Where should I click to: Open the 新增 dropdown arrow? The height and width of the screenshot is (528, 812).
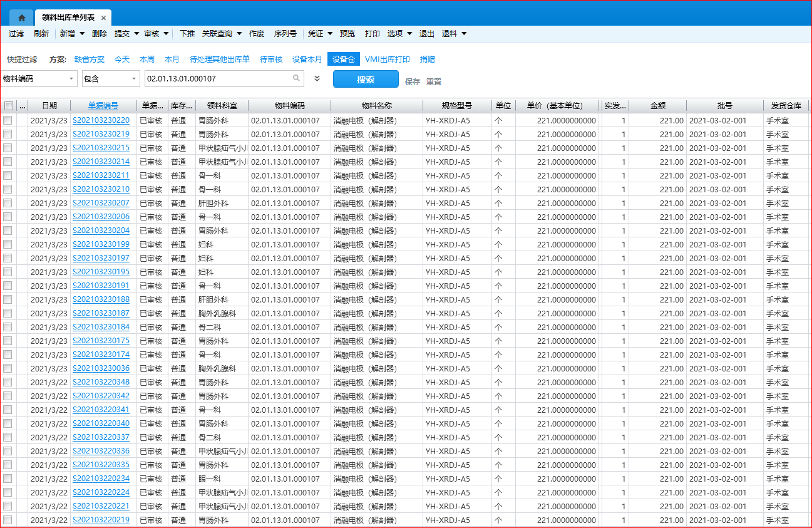click(x=82, y=34)
